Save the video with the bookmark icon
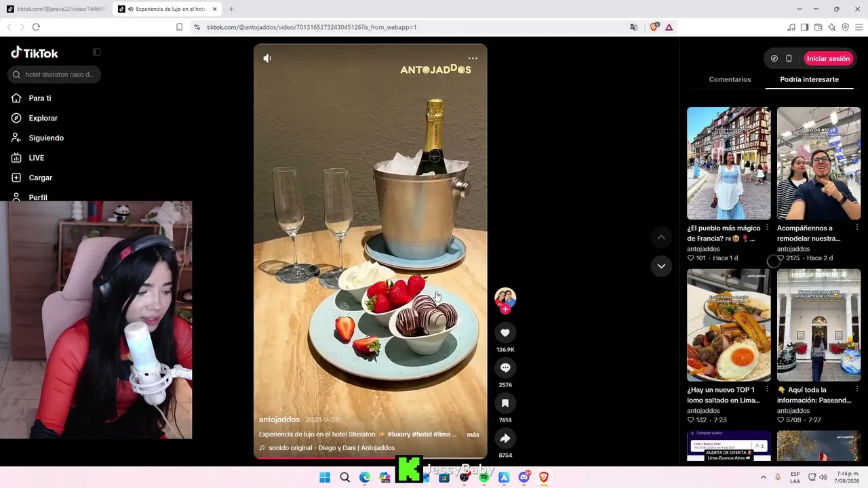 coord(505,403)
